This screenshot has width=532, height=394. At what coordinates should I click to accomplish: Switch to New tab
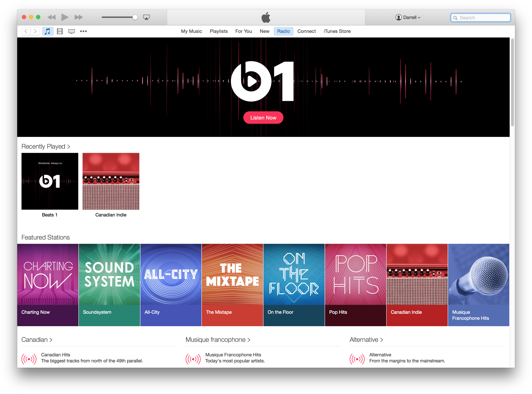pos(264,31)
